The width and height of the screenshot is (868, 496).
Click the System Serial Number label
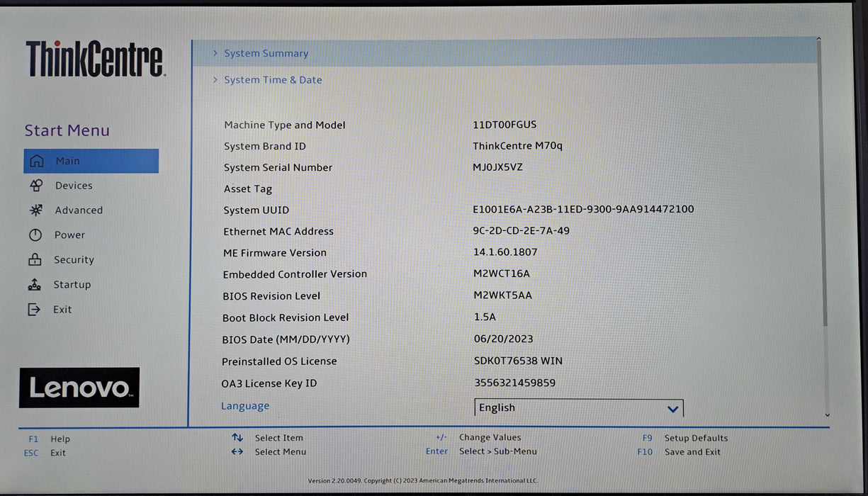coord(278,168)
